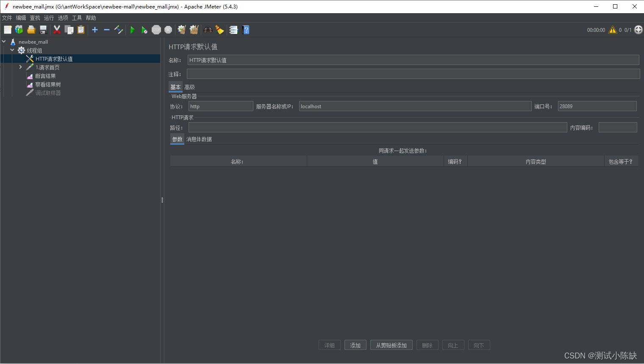Switch to the 消息体数据 tab
Image resolution: width=644 pixels, height=364 pixels.
199,139
